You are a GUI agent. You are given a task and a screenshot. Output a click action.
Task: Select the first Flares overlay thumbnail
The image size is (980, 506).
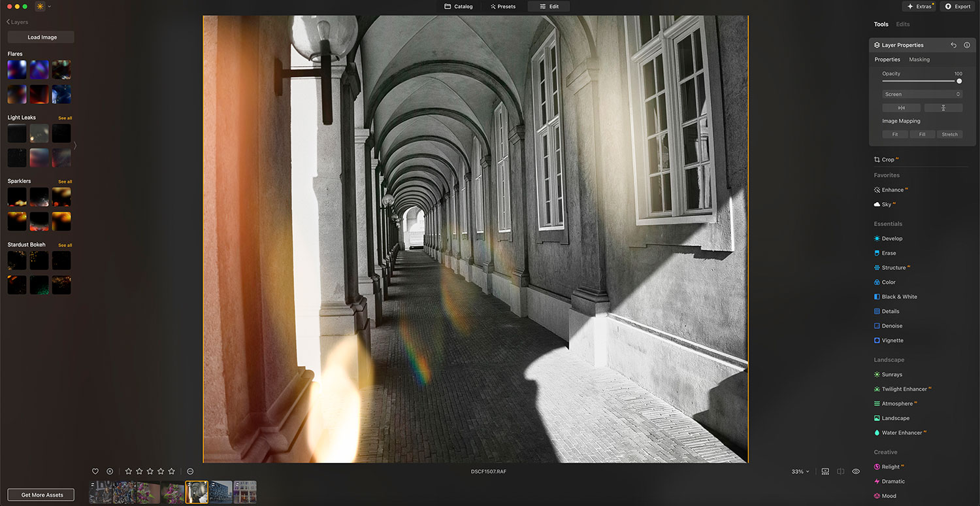[17, 70]
